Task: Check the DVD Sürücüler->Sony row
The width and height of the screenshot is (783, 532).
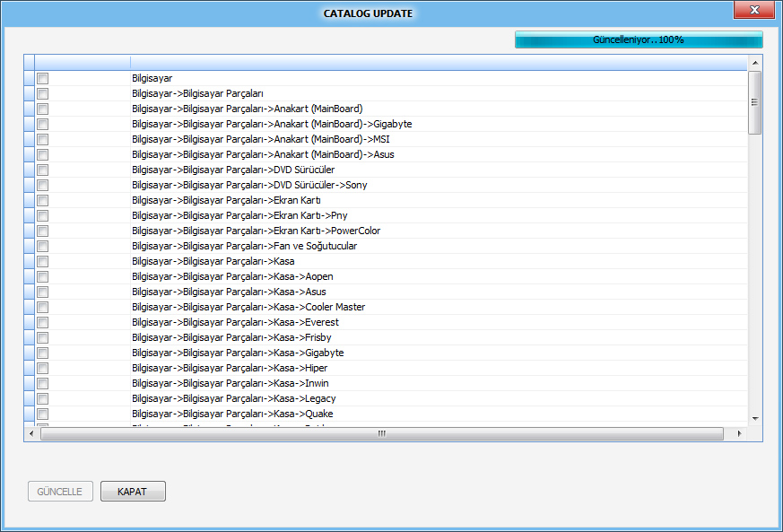Action: 42,186
